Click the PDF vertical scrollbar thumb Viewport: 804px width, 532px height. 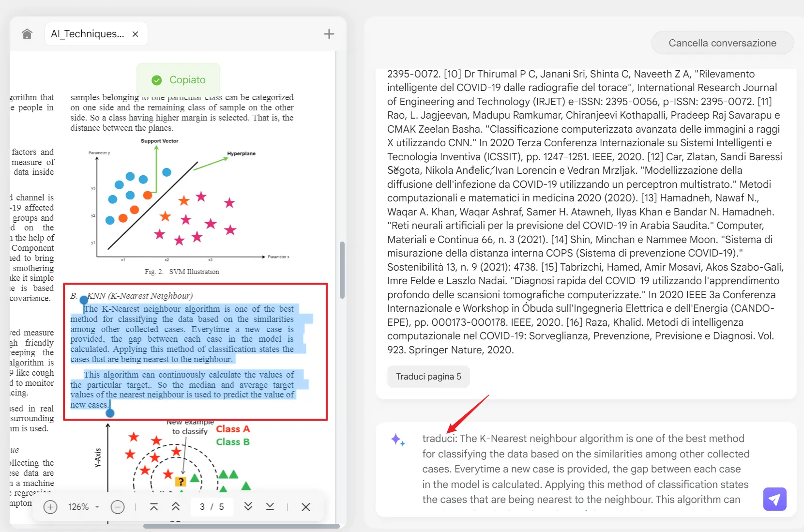[342, 270]
